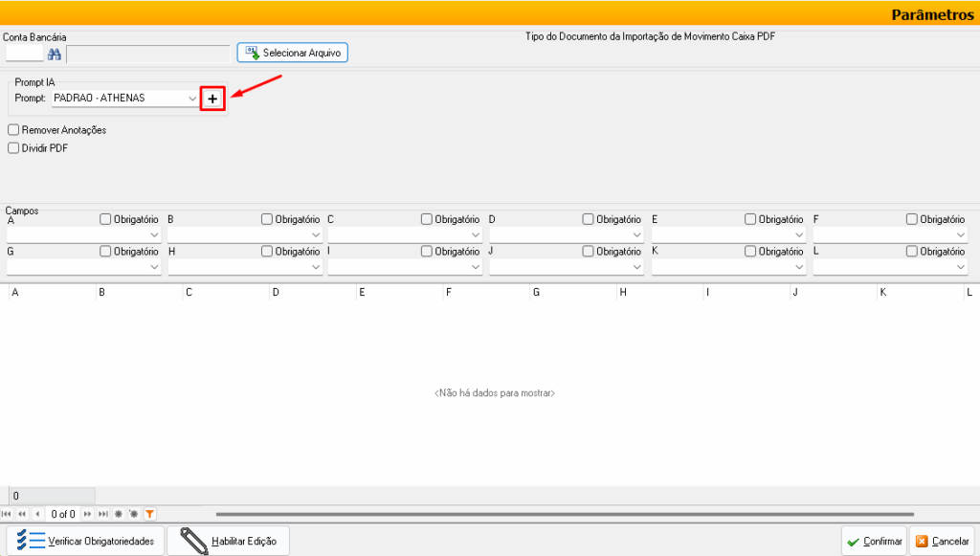The height and width of the screenshot is (556, 980).
Task: Open the Prompt dropdown showing PADRAO - ATHENAS
Action: coord(125,99)
